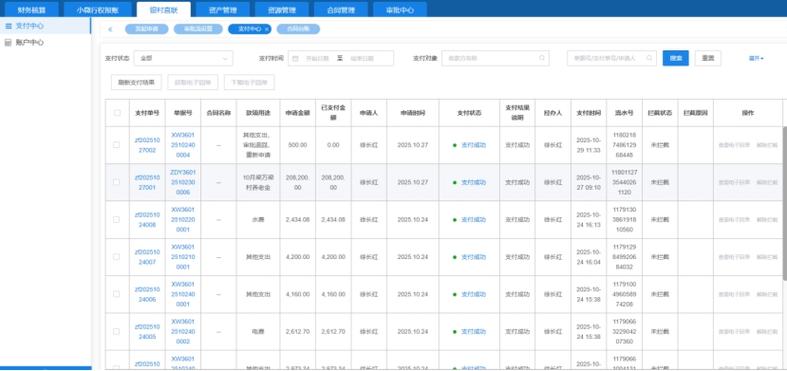Image resolution: width=787 pixels, height=371 pixels.
Task: Open the 支付状态 dropdown showing 全部
Action: [x=184, y=58]
